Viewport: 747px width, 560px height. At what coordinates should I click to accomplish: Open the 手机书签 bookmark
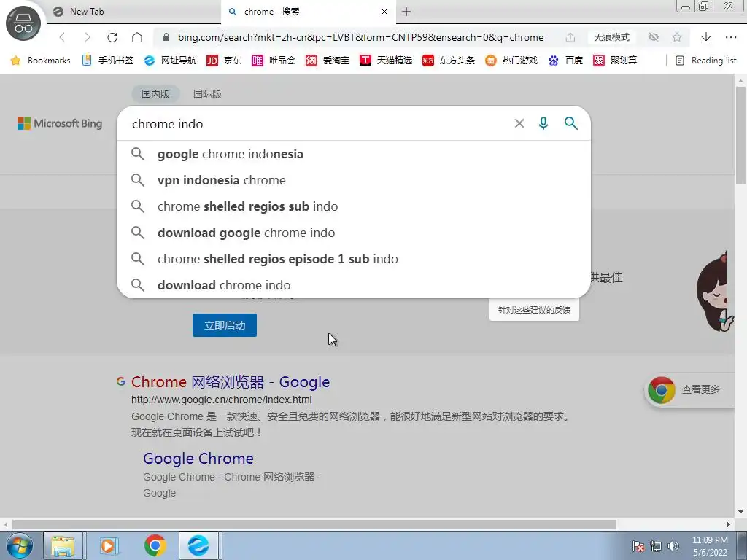tap(108, 61)
